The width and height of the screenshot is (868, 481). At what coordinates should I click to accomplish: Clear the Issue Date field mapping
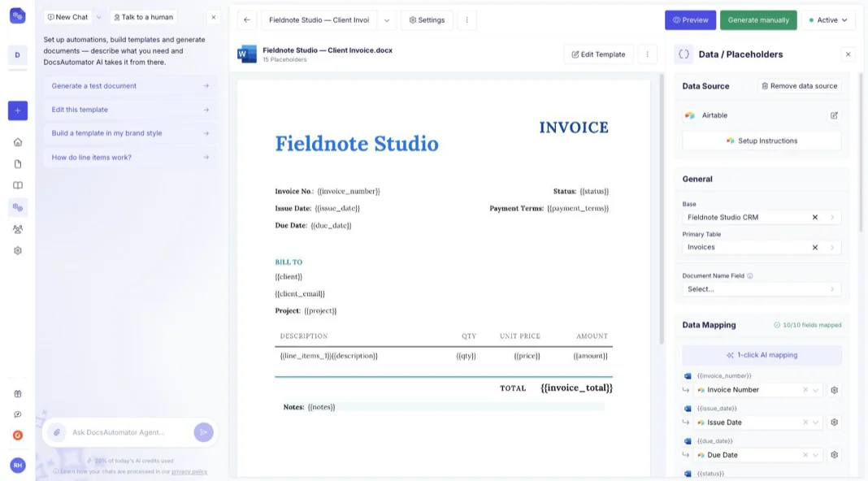[805, 422]
